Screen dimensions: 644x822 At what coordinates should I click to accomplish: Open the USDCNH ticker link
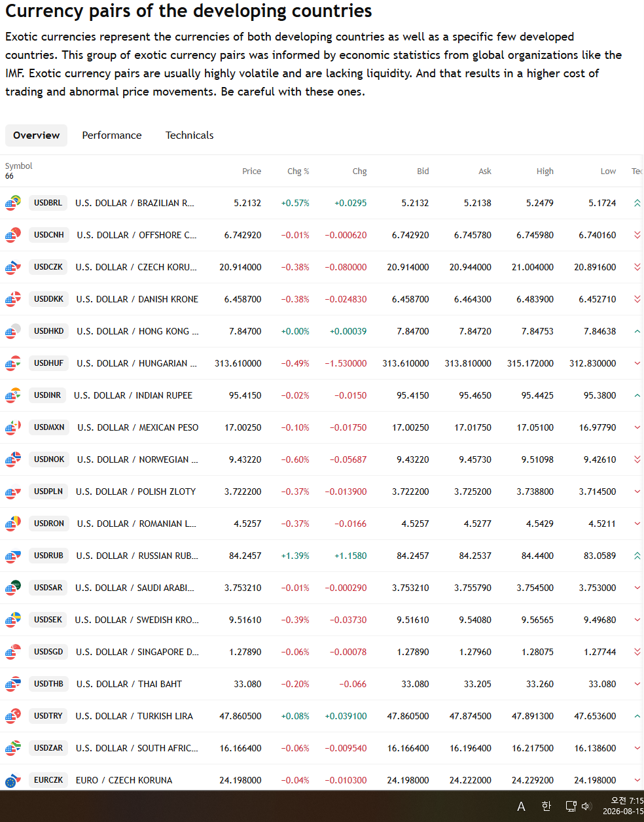point(49,235)
